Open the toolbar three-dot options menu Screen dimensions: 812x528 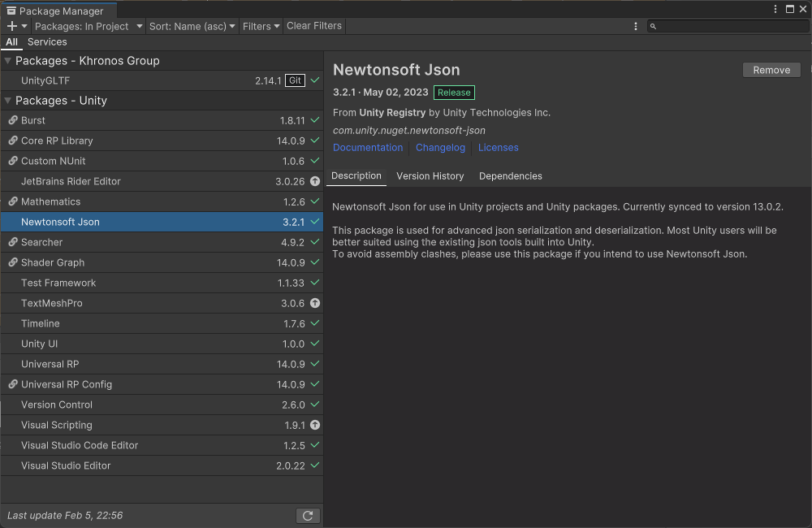(x=636, y=26)
